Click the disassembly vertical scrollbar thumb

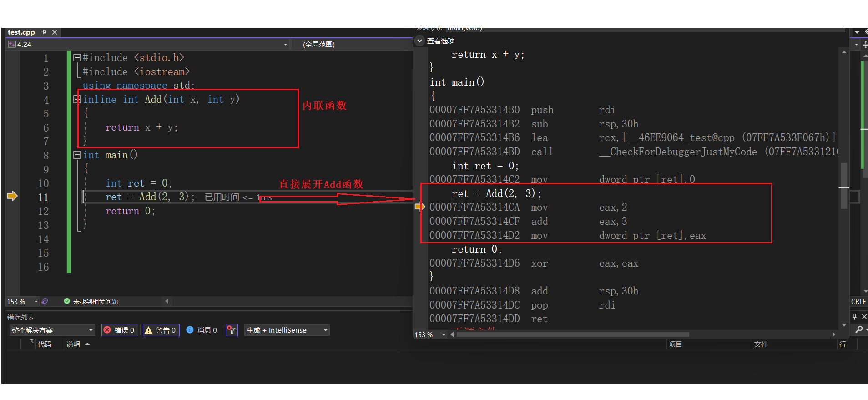coord(844,186)
